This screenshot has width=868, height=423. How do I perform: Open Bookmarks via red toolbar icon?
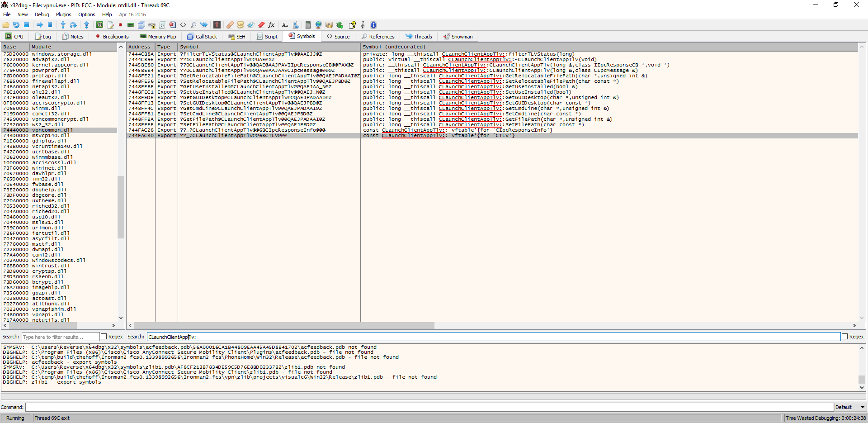point(261,25)
